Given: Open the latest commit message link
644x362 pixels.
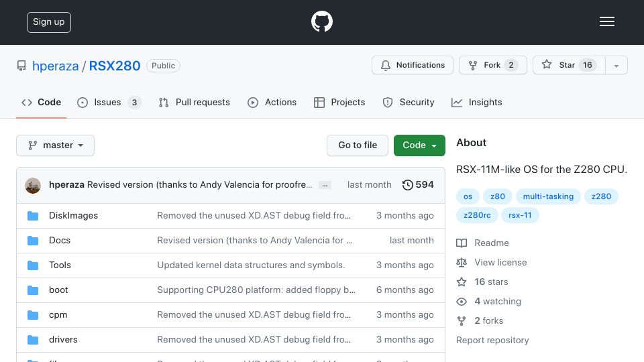Looking at the screenshot, I should coord(200,185).
